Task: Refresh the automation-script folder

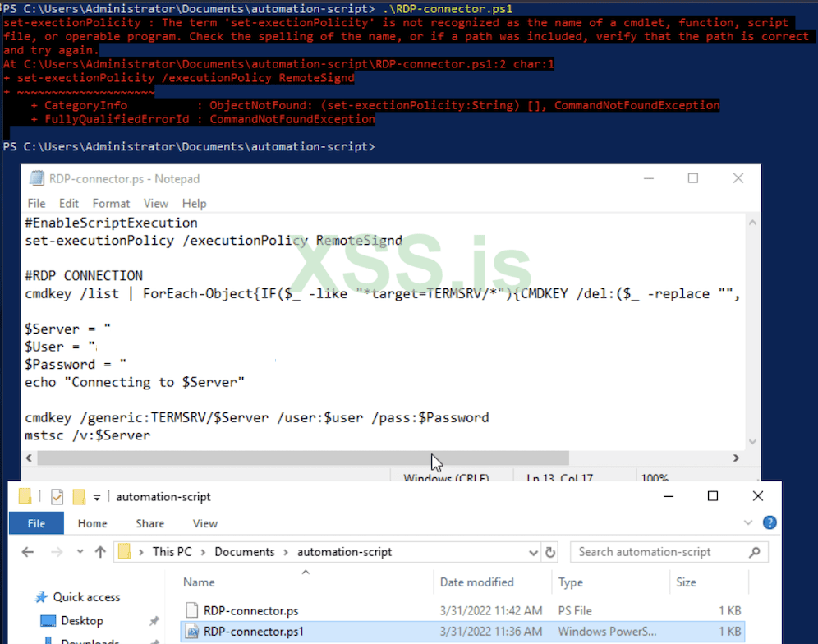Action: pyautogui.click(x=550, y=552)
